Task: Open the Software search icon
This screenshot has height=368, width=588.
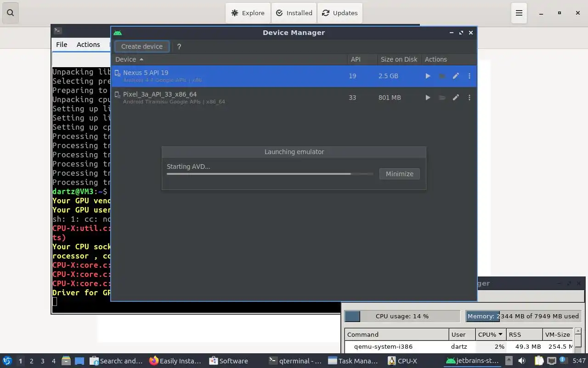Action: point(11,13)
